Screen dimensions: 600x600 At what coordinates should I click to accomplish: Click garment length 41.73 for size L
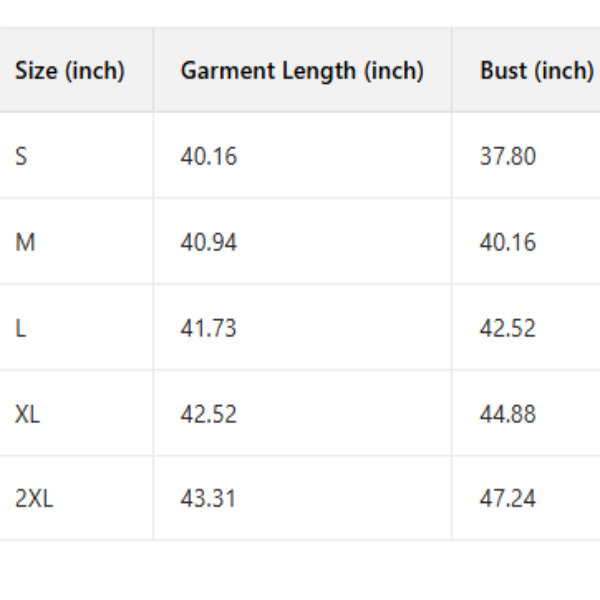click(x=209, y=328)
